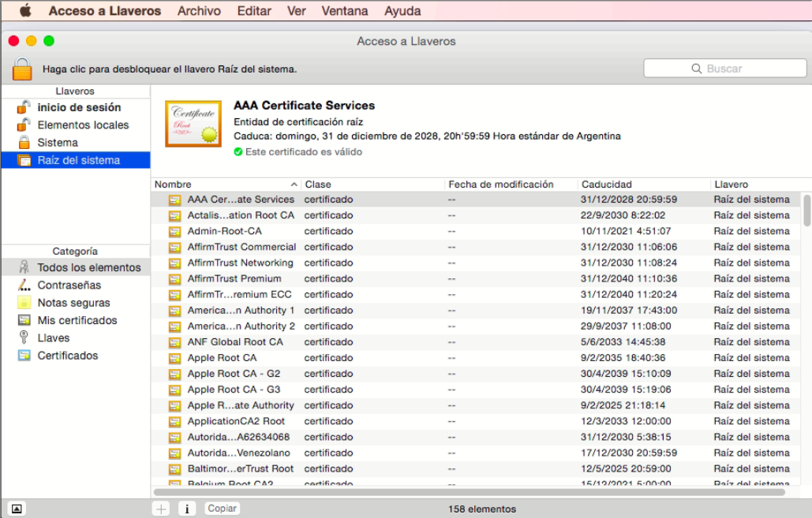812x518 pixels.
Task: Click the add item plus button
Action: (x=161, y=509)
